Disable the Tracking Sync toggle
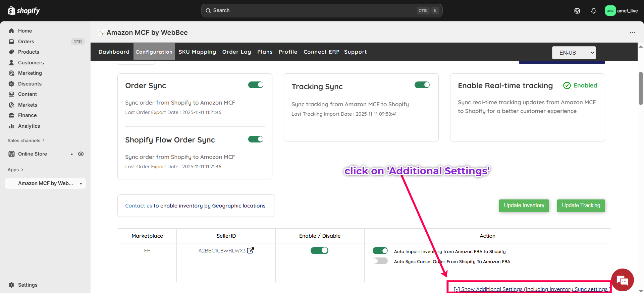Viewport: 644px width, 293px height. coord(422,85)
